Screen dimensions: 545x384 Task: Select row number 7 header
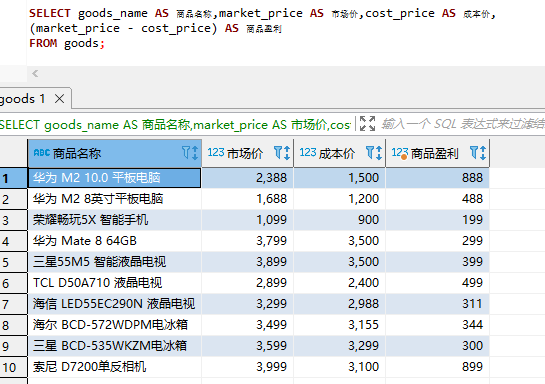click(13, 304)
